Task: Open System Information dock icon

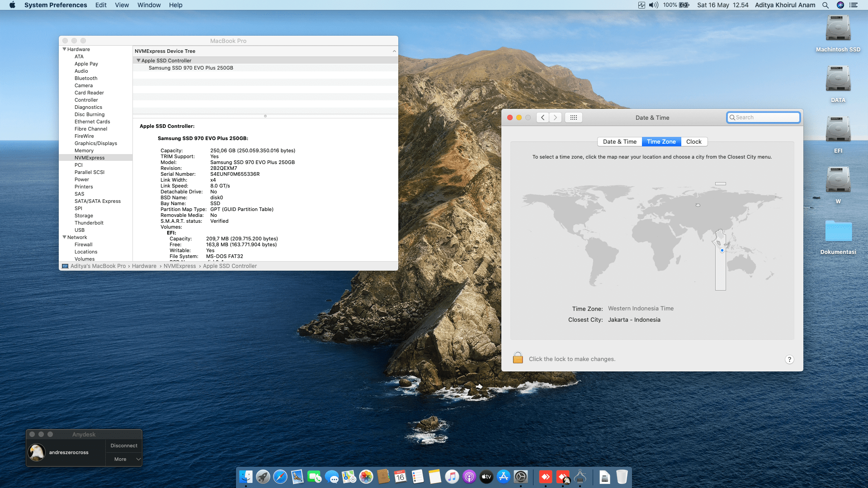Action: click(580, 477)
